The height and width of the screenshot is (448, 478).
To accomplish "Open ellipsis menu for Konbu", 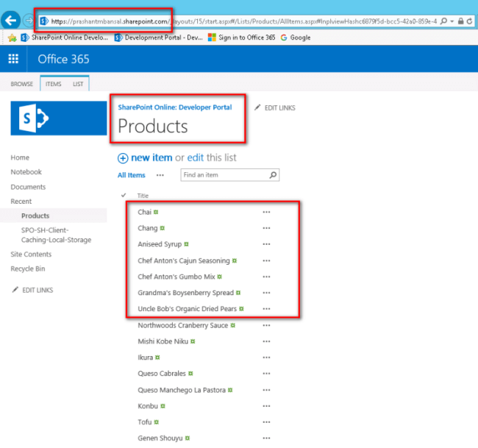I will click(x=266, y=406).
